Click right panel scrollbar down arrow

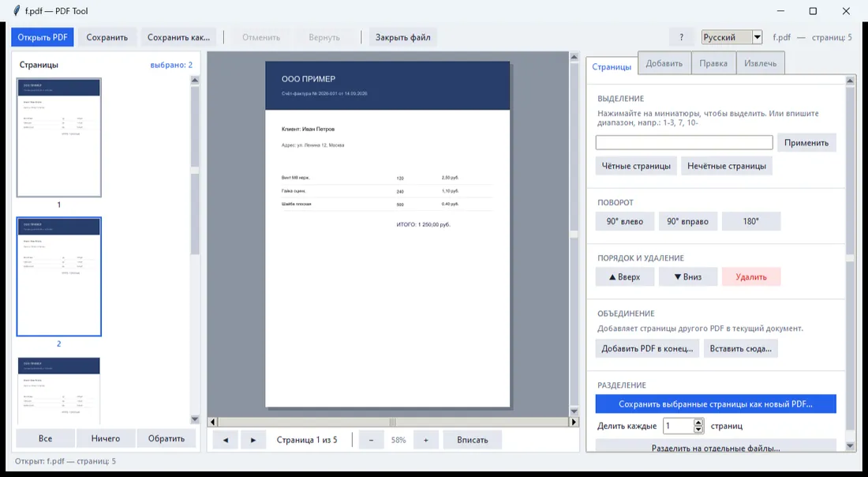tap(851, 446)
